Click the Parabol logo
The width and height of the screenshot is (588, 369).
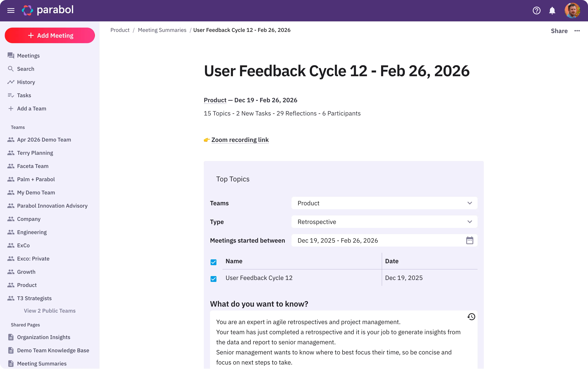coord(48,10)
